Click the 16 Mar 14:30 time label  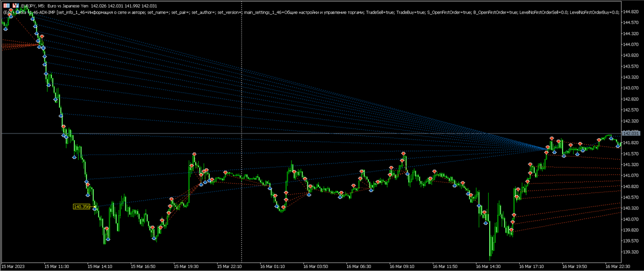(488, 266)
